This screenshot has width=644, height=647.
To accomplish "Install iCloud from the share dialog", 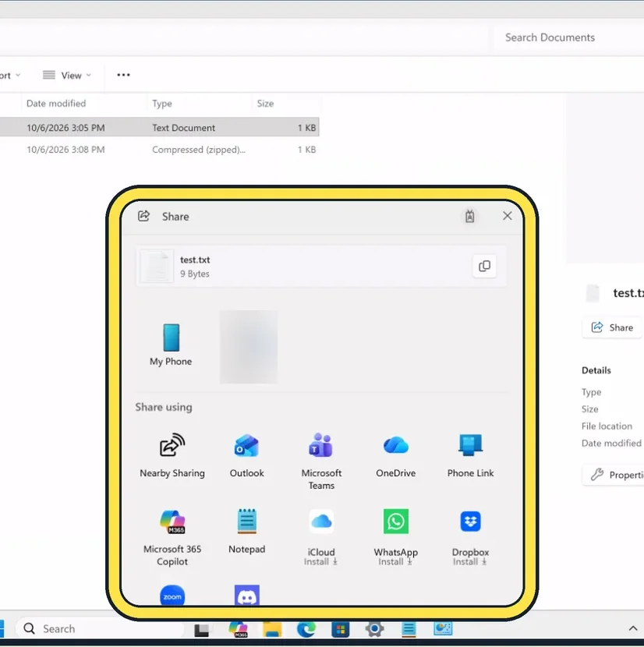I will click(321, 537).
